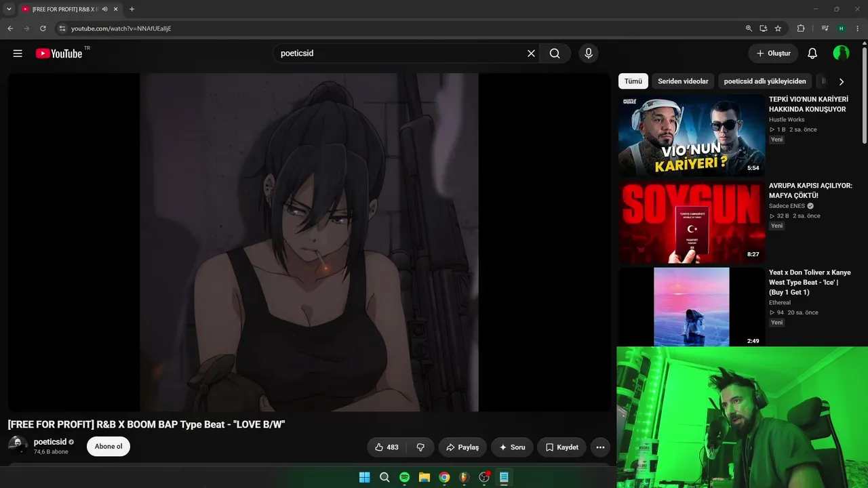Open more actions for the video
This screenshot has width=868, height=488.
(x=600, y=447)
